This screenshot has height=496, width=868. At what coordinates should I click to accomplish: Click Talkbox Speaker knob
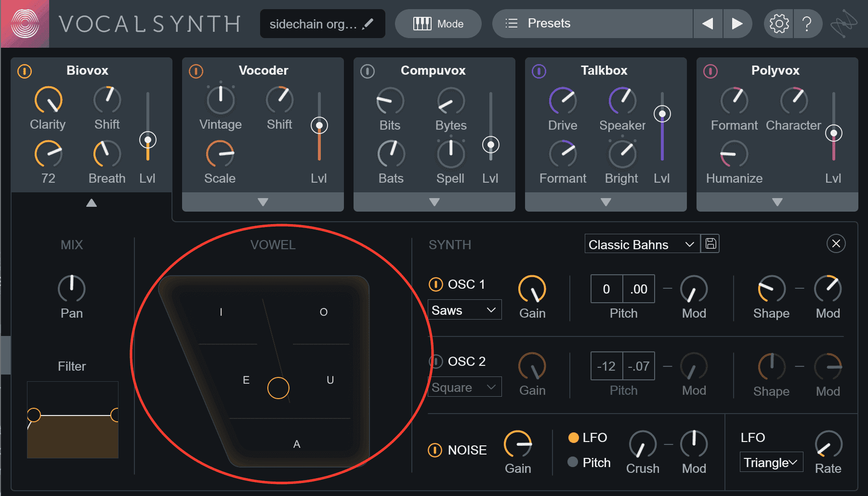(x=622, y=101)
